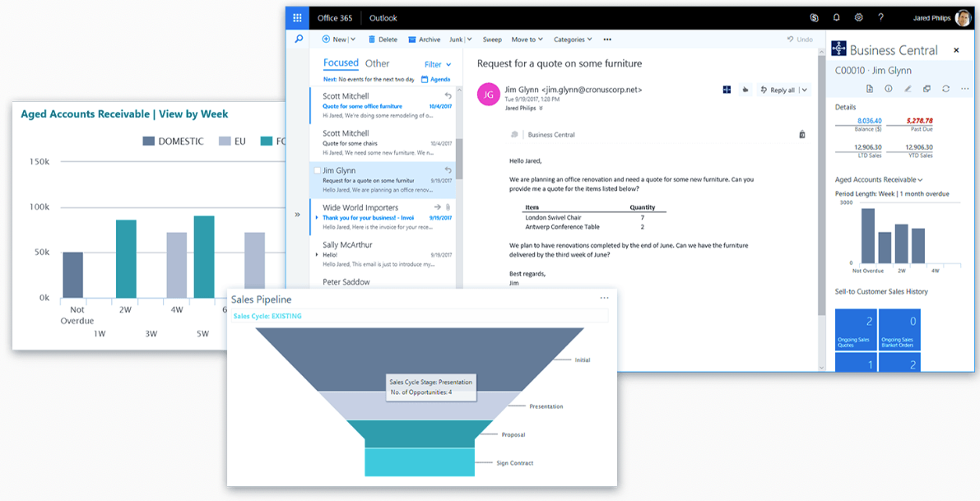
Task: Open the Ongoing Sales Blanket Orders tile
Action: [x=899, y=329]
